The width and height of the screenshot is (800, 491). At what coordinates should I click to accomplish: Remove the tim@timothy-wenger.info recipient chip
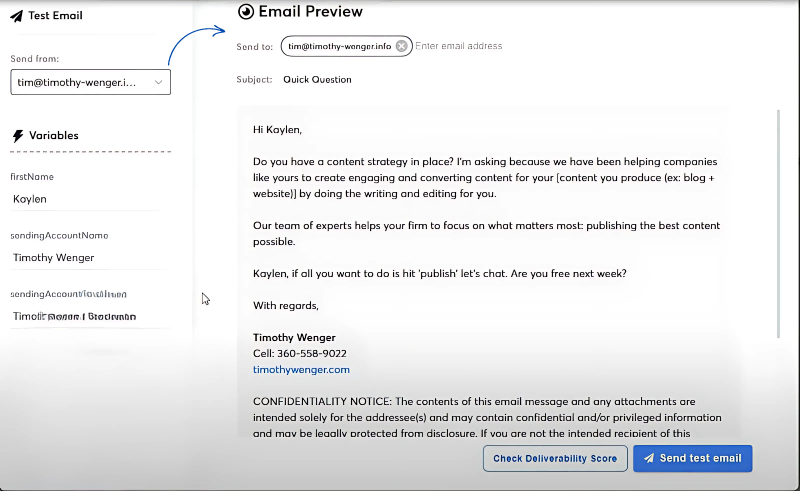pyautogui.click(x=402, y=46)
